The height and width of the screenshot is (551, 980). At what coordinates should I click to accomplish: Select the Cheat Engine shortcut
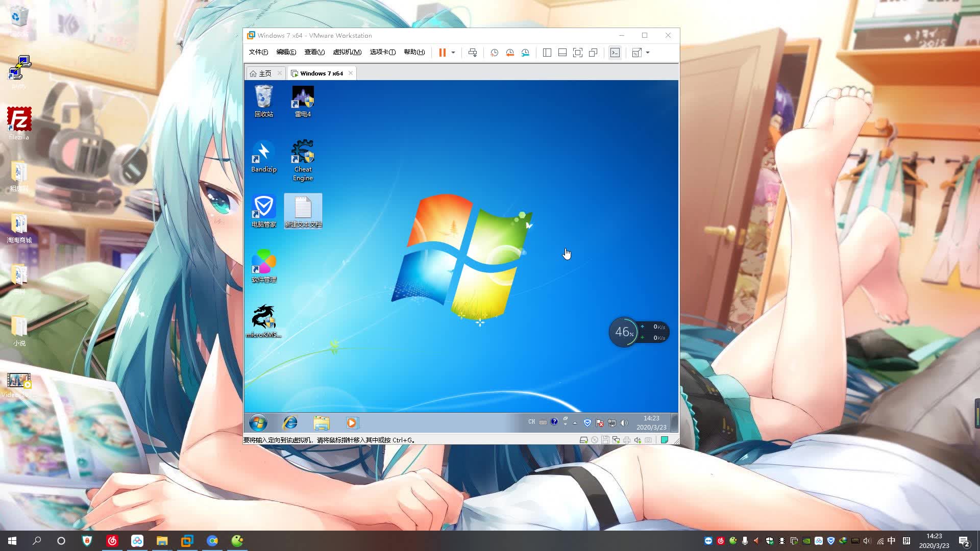click(303, 160)
